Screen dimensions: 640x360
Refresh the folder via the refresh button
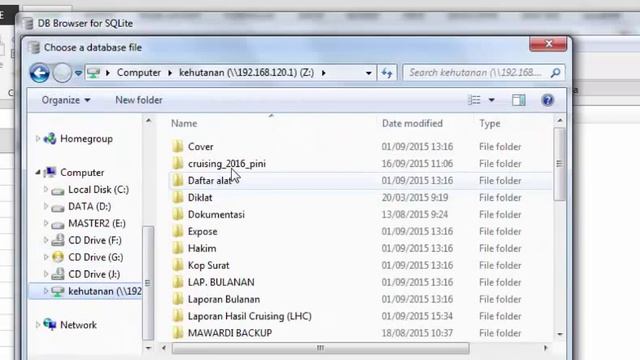point(387,73)
